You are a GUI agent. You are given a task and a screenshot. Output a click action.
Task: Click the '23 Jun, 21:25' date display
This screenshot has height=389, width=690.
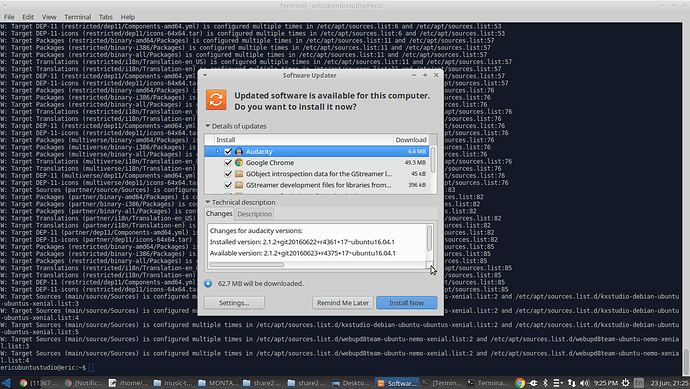[669, 383]
